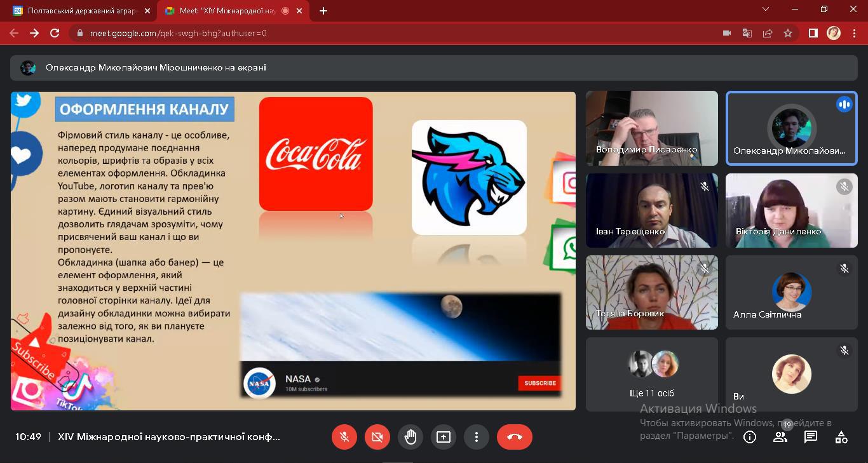Raise hand in the meeting
Screen dimensions: 868x463
click(x=410, y=437)
